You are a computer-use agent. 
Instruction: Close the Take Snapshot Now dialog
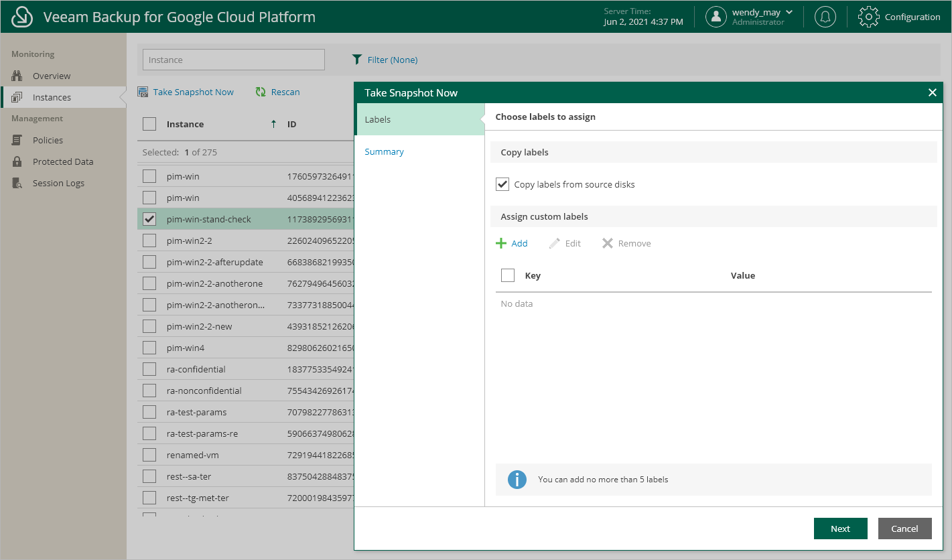click(x=932, y=92)
